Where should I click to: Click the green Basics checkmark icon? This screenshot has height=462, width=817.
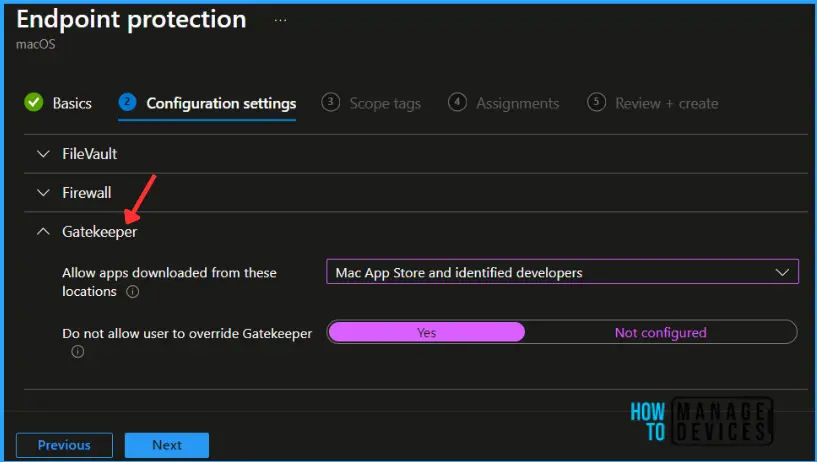point(34,102)
